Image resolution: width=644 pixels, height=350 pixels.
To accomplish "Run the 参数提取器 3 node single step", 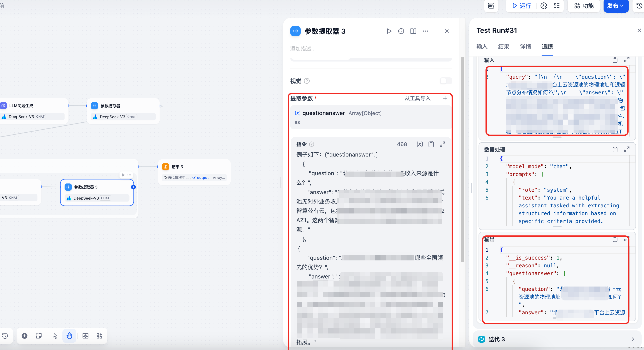I will (389, 31).
